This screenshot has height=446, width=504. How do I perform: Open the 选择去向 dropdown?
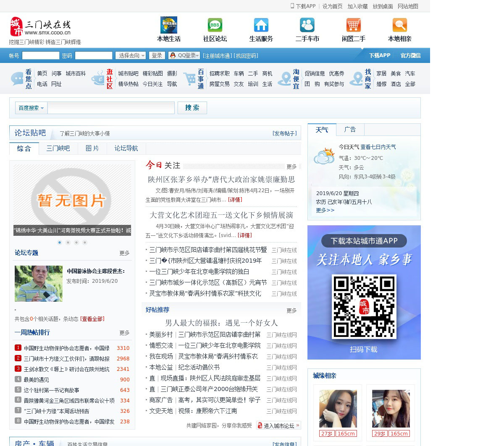[x=131, y=55]
